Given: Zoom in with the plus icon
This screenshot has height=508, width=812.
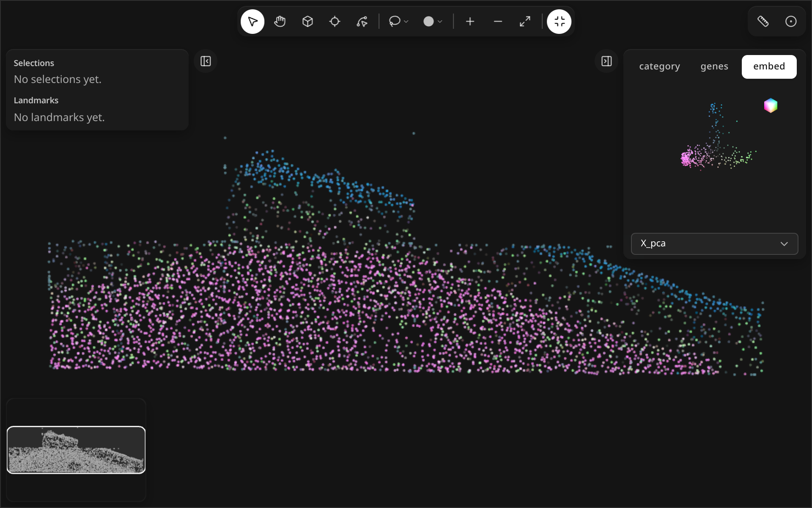Looking at the screenshot, I should click(x=470, y=22).
